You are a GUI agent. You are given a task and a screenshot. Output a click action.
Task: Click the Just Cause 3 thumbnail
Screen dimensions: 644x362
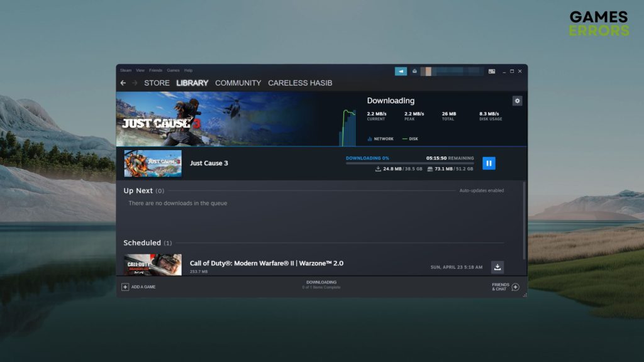pos(153,163)
